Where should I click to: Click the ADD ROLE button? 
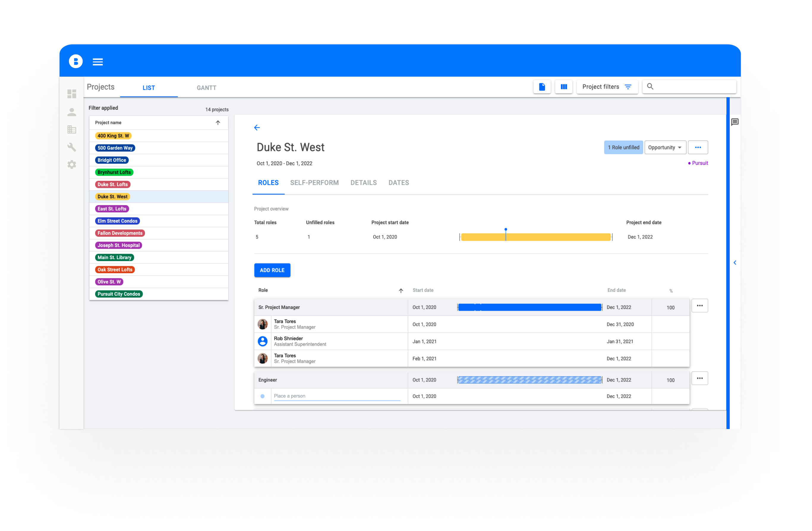coord(272,270)
